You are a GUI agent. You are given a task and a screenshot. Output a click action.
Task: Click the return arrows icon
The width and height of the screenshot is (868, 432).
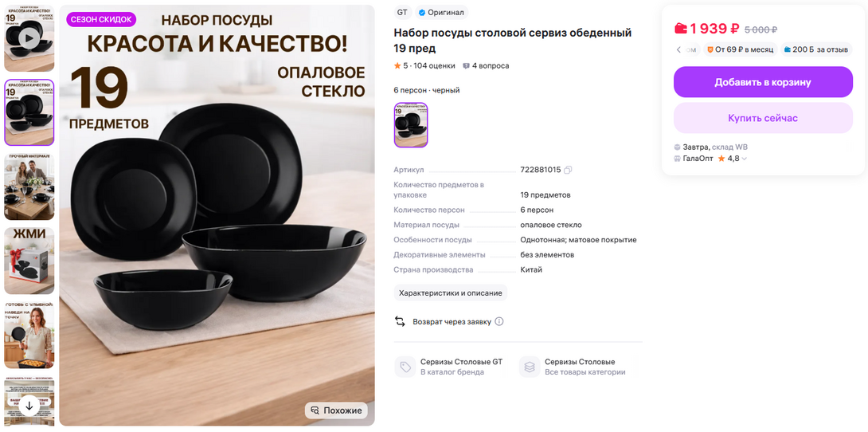tap(401, 321)
